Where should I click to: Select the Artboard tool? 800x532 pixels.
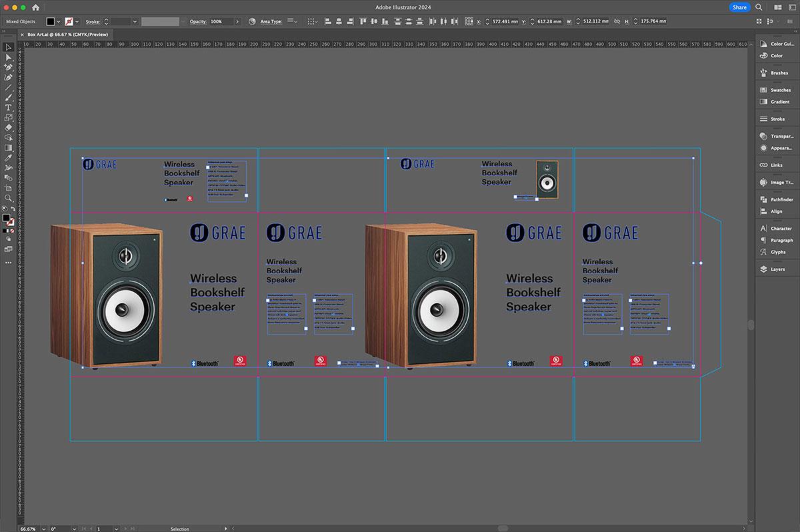(x=8, y=188)
